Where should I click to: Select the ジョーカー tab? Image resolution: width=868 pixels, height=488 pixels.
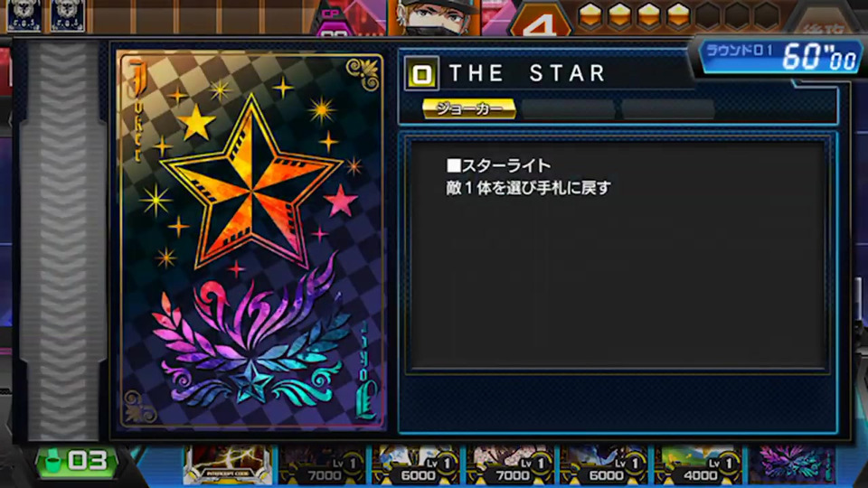click(x=469, y=109)
